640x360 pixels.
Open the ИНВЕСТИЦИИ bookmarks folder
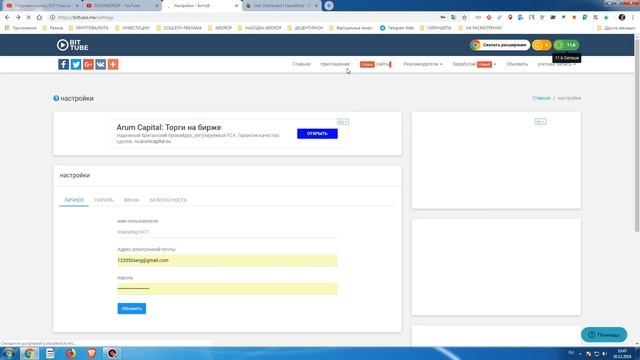132,28
